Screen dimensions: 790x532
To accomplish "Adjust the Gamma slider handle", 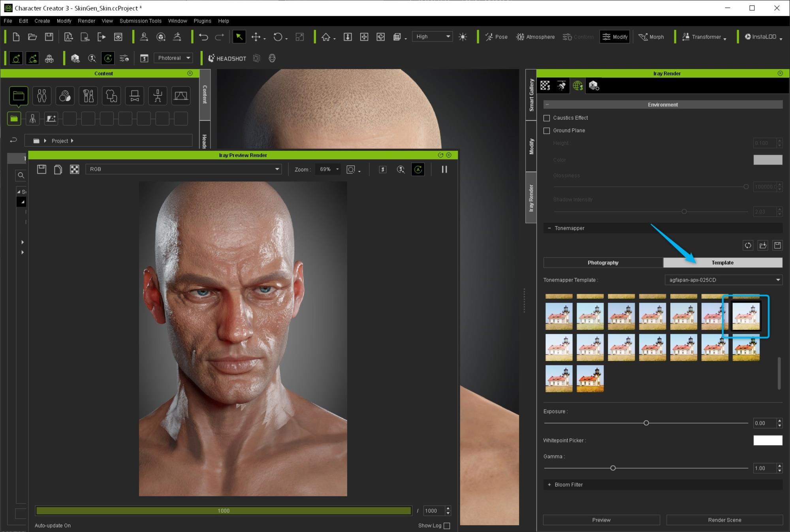I will click(613, 468).
